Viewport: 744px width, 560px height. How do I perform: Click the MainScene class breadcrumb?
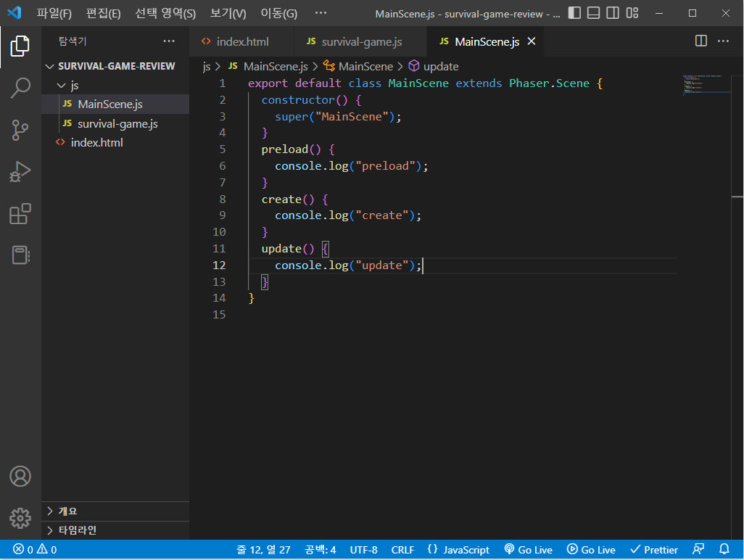point(358,67)
